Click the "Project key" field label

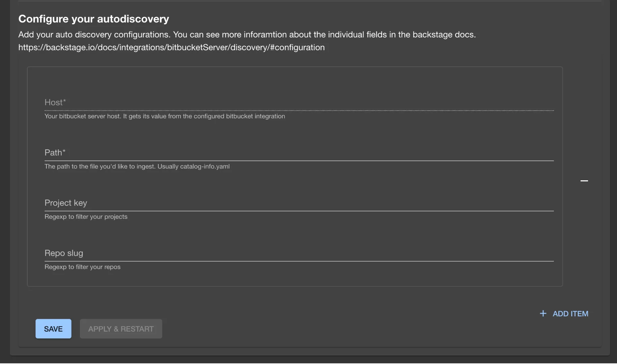tap(66, 203)
